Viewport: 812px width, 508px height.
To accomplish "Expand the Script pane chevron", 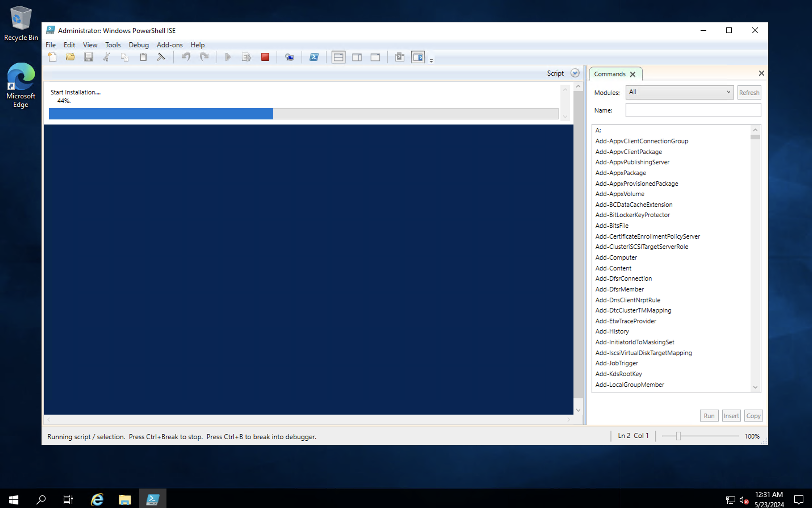I will pyautogui.click(x=575, y=73).
